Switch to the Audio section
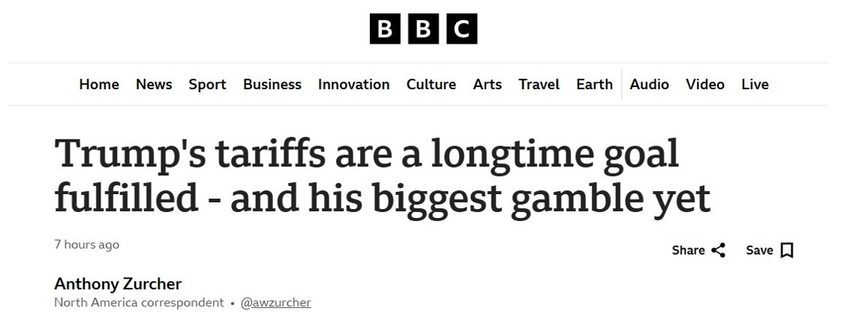This screenshot has width=868, height=314. [649, 85]
